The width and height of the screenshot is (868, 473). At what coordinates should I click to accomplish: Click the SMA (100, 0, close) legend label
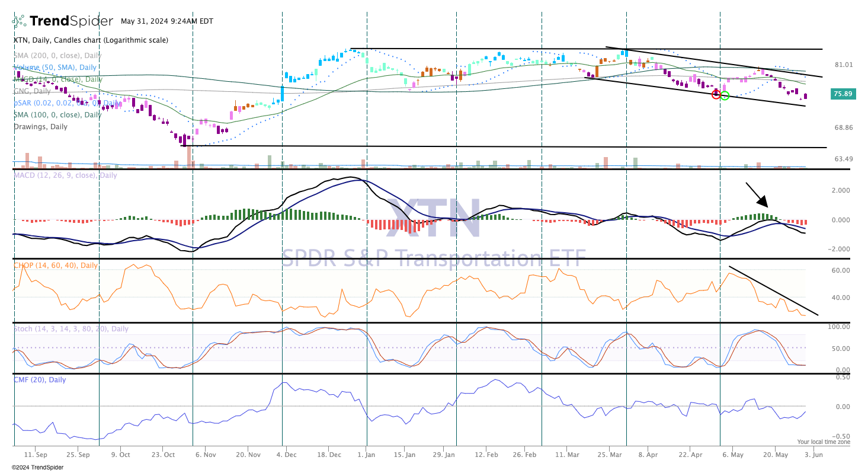(57, 115)
